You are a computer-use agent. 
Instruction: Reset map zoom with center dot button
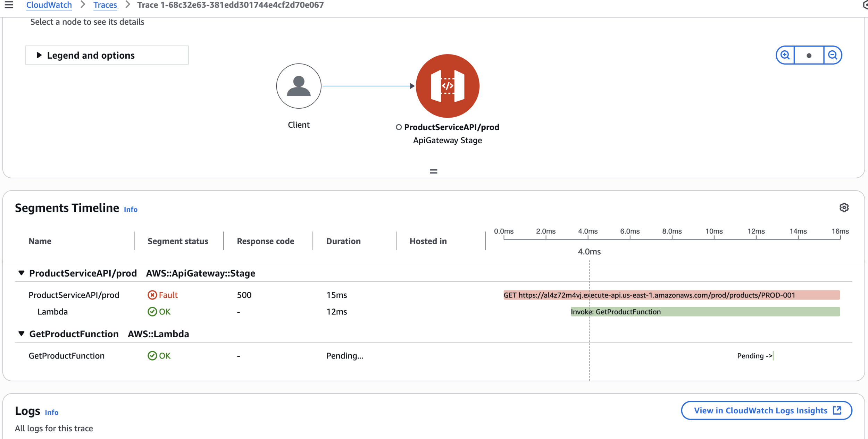(x=809, y=55)
